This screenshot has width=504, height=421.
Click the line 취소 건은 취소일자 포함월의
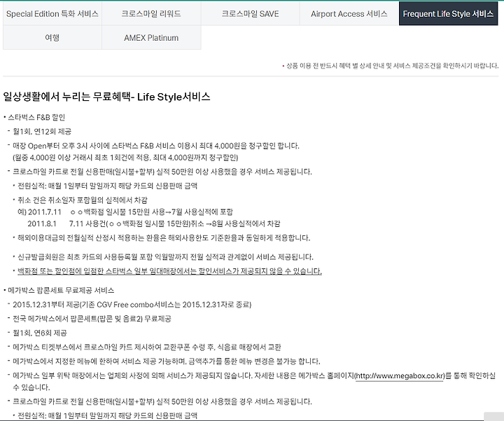coord(83,200)
